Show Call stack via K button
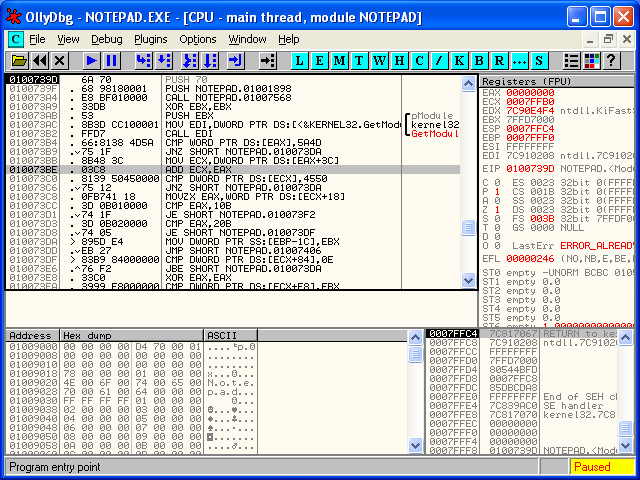 click(459, 61)
